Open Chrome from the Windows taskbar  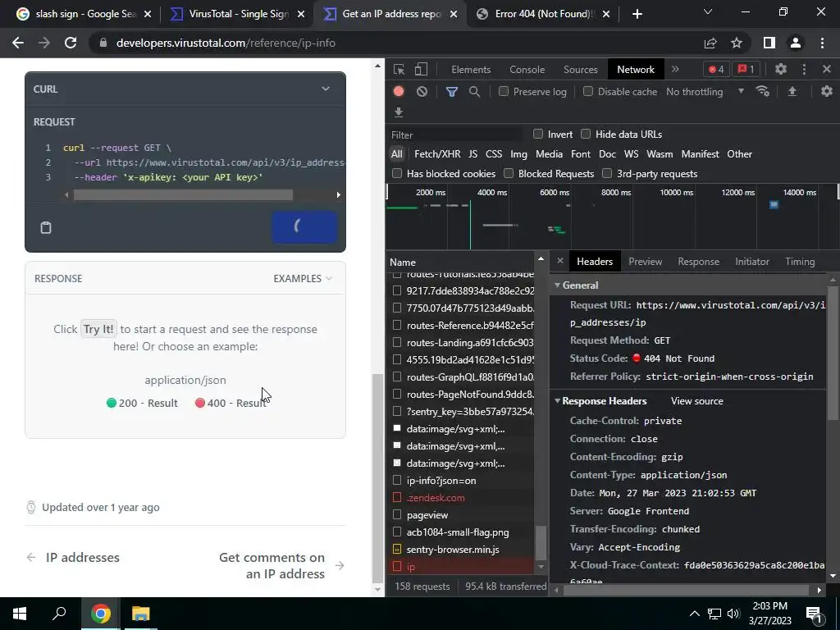click(100, 614)
